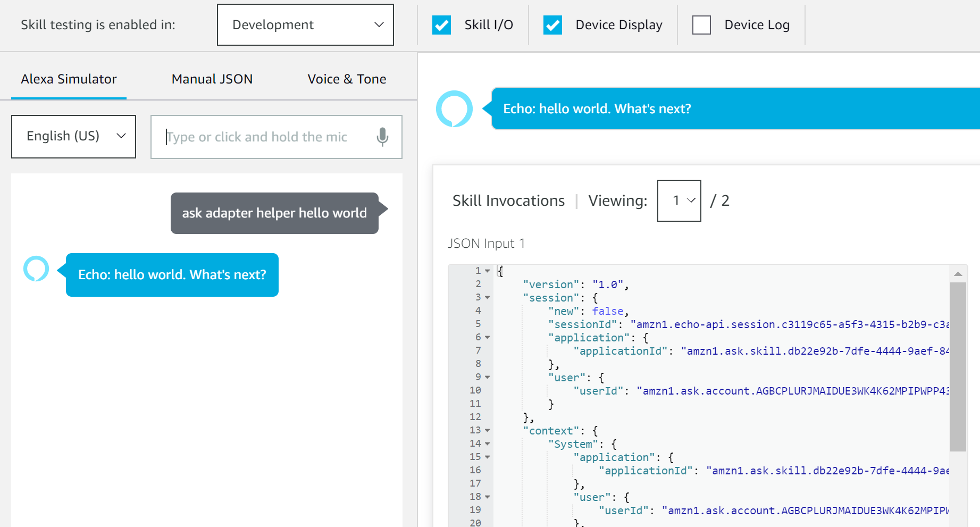Viewport: 980px width, 527px height.
Task: Open the Development stage dropdown
Action: [x=305, y=25]
